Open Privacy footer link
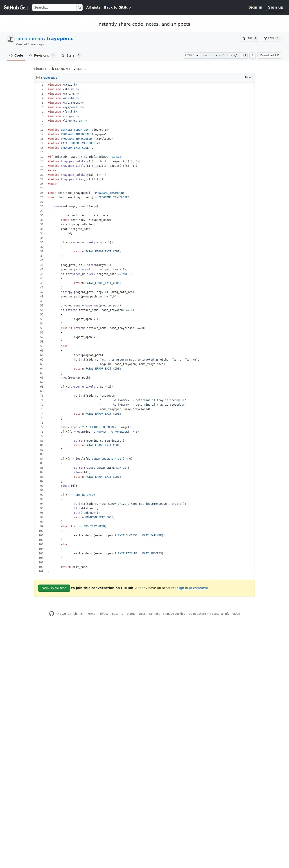Viewport: 289px width, 868px height. coord(103,614)
